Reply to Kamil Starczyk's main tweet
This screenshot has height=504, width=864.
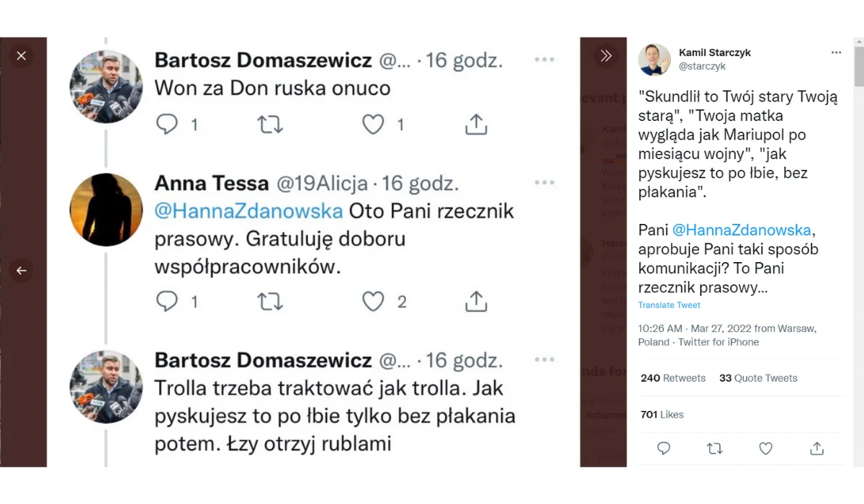click(x=664, y=449)
